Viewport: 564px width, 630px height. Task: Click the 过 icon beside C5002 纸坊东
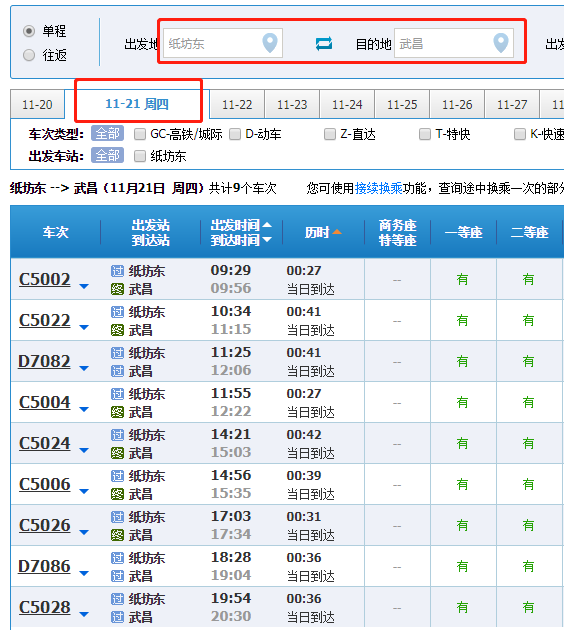(x=117, y=271)
